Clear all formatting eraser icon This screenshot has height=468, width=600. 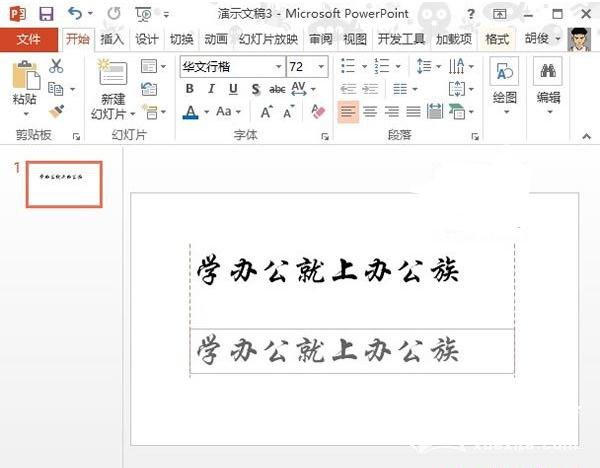click(318, 112)
